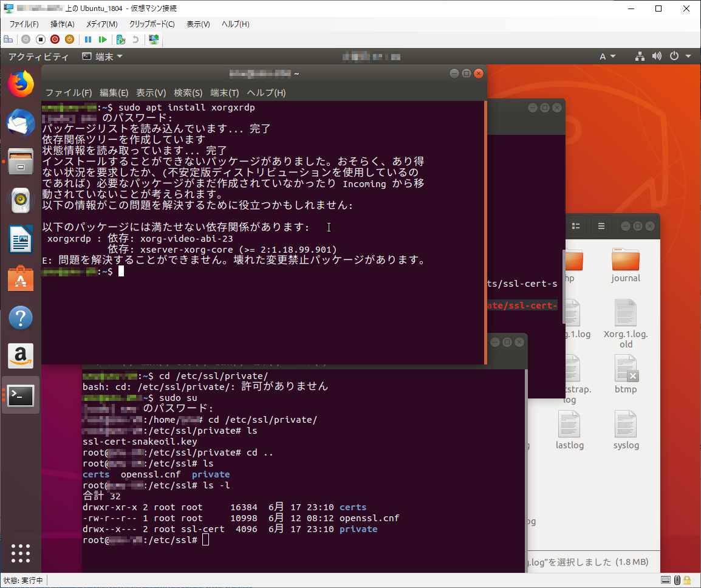
Task: Click the "xorgxrdp : 依存: xorg-video-abi-23" line
Action: coord(140,238)
